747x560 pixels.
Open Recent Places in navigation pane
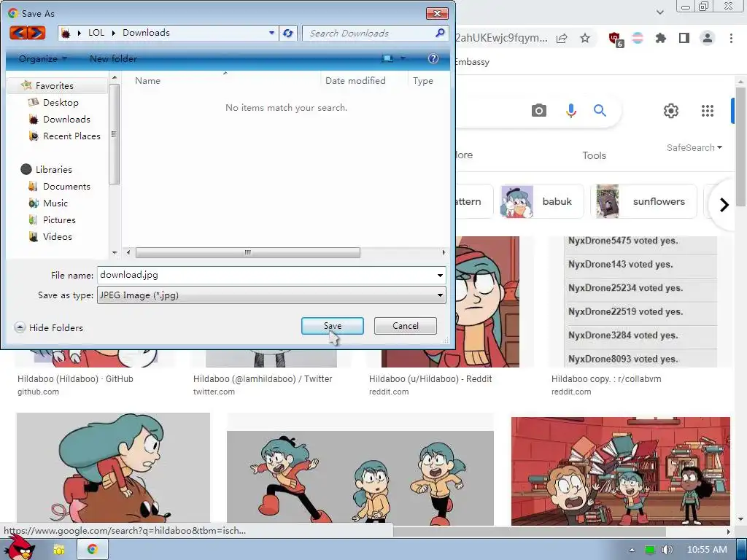(71, 136)
